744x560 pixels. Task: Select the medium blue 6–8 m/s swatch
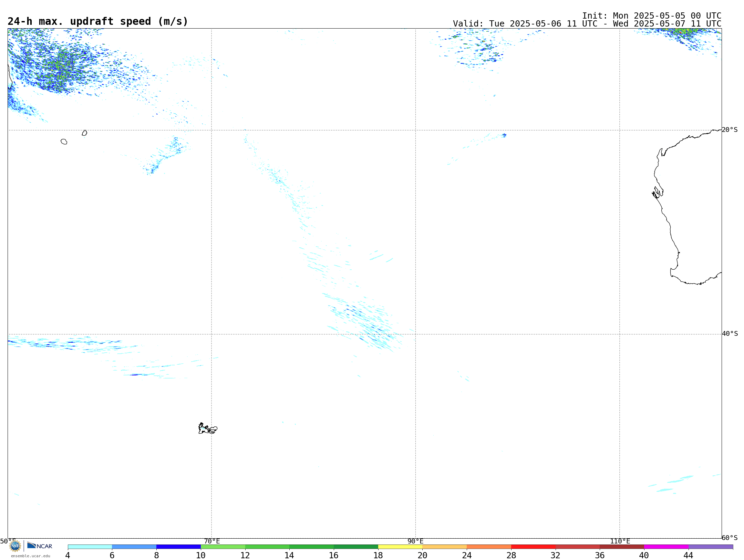(134, 547)
